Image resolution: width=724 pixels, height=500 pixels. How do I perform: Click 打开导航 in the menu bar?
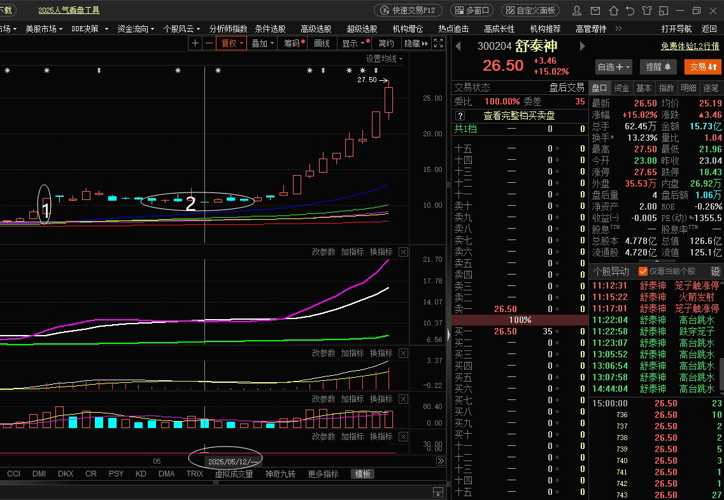tap(676, 29)
